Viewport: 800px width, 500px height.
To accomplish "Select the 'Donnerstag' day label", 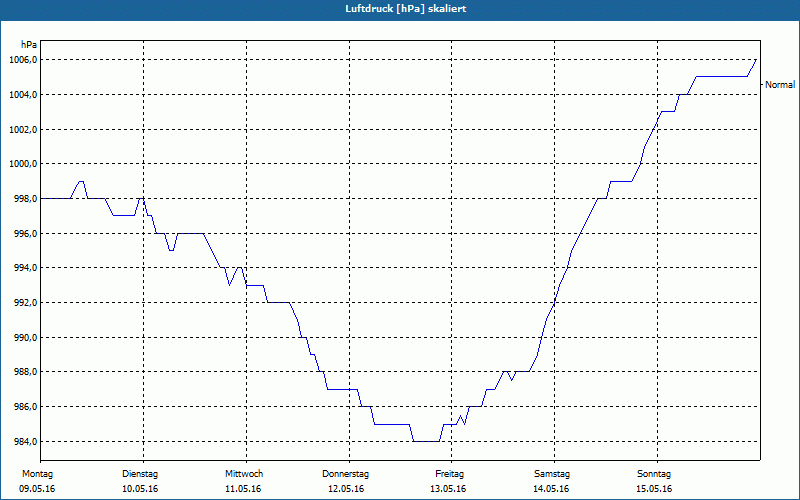I will [345, 474].
